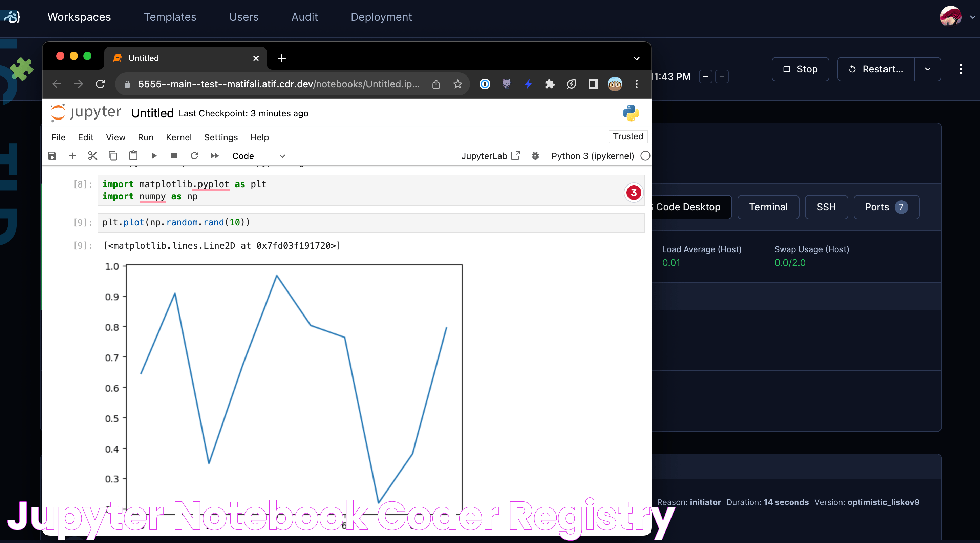This screenshot has height=543, width=980.
Task: Cut the selected cell with the scissors icon
Action: click(x=92, y=156)
